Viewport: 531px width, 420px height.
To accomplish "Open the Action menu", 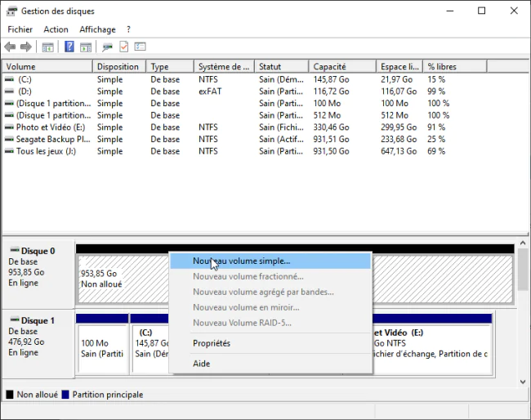I will [56, 29].
